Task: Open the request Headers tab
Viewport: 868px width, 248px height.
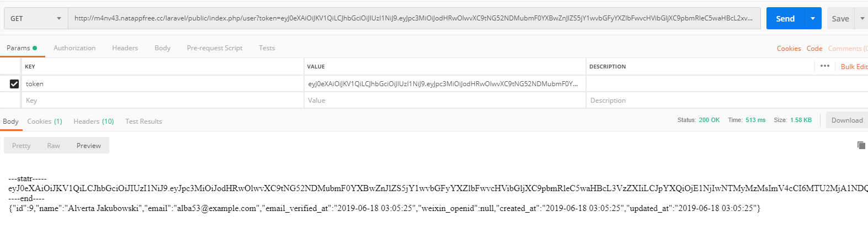Action: pos(125,48)
